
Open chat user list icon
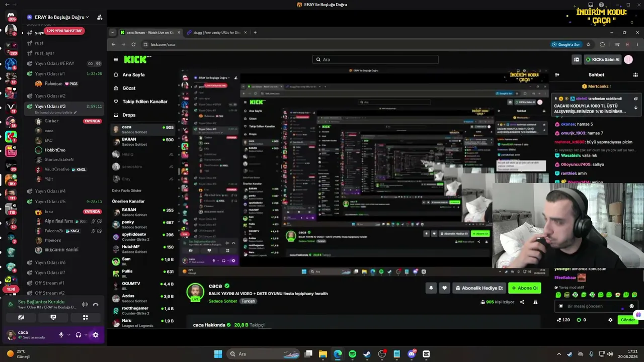(635, 74)
